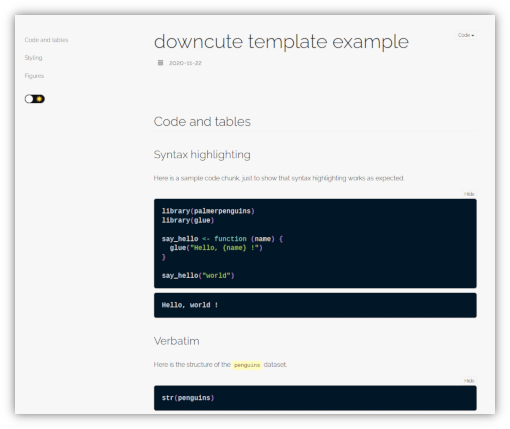
Task: Click the Syntax highlighting heading
Action: (x=202, y=155)
